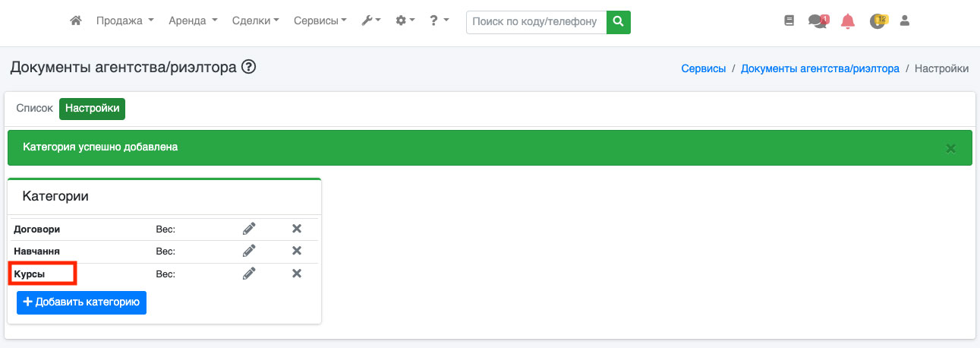This screenshot has height=348, width=980.
Task: Select the Настройки tab
Action: coord(92,109)
